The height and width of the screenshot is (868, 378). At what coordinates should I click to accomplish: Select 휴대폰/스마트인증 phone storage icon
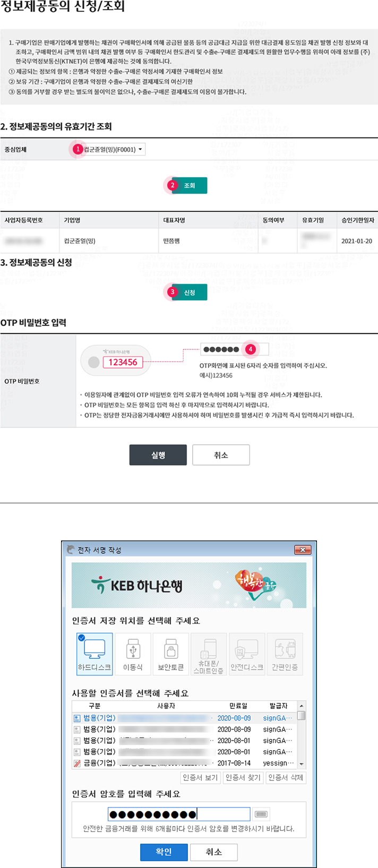pyautogui.click(x=209, y=654)
